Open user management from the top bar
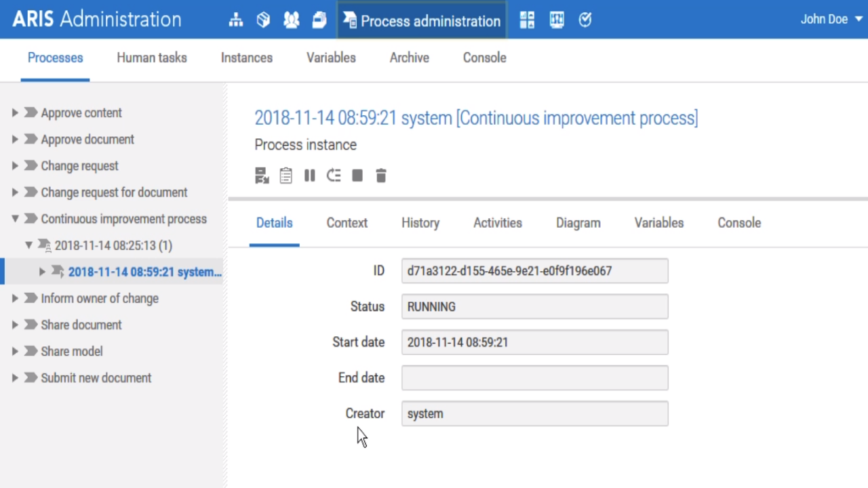 (x=291, y=20)
